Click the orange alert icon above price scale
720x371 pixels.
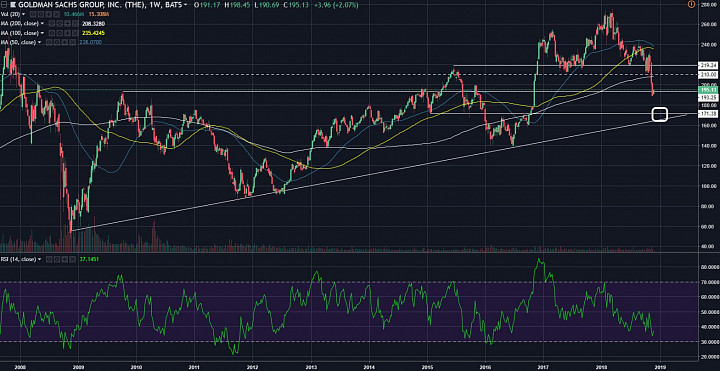[x=691, y=5]
